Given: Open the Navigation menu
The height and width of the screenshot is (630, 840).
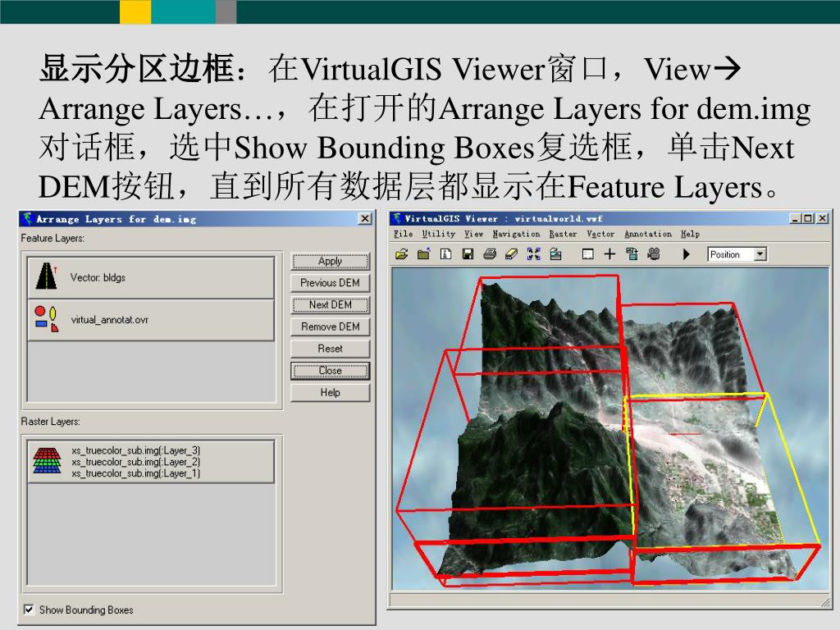Looking at the screenshot, I should pyautogui.click(x=517, y=234).
